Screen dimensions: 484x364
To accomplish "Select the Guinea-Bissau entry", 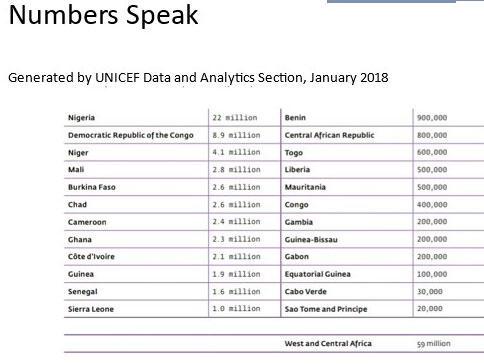I will (311, 240).
